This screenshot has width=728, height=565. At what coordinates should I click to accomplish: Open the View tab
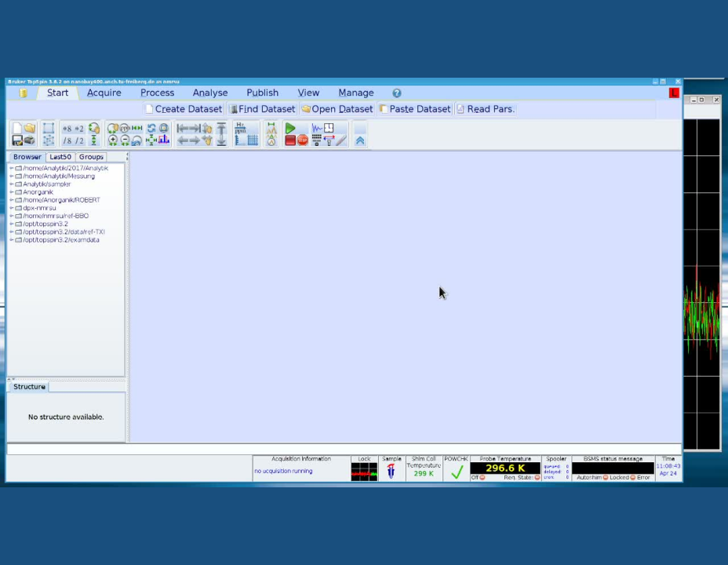308,93
